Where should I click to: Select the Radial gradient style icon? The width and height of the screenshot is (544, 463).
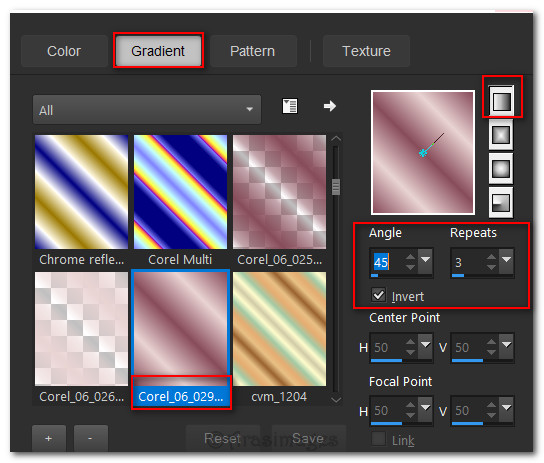[501, 203]
